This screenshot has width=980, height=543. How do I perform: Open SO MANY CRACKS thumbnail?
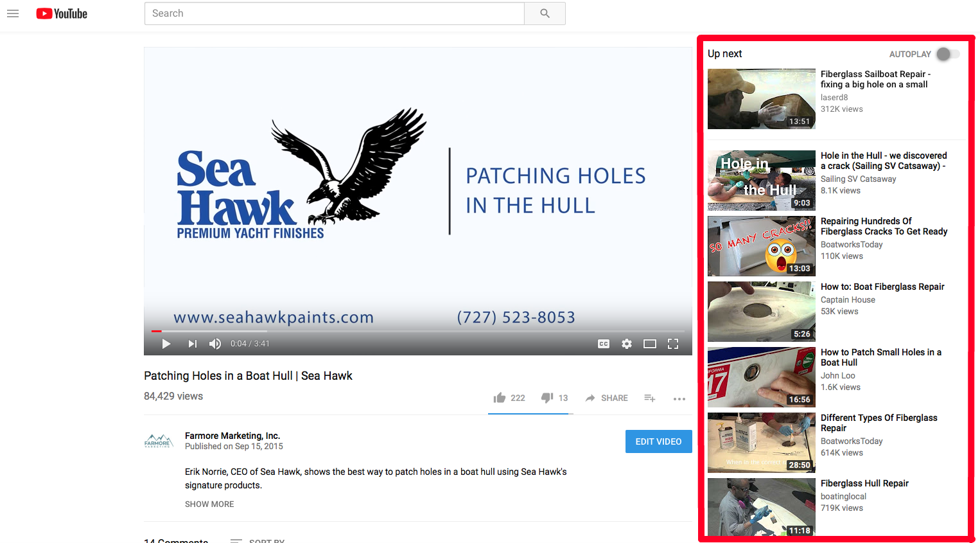[762, 246]
